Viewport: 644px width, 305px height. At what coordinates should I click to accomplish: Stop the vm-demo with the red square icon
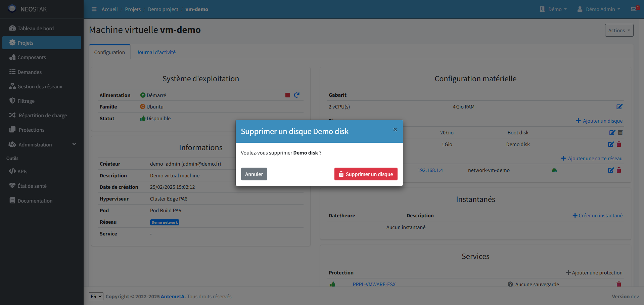pyautogui.click(x=287, y=95)
